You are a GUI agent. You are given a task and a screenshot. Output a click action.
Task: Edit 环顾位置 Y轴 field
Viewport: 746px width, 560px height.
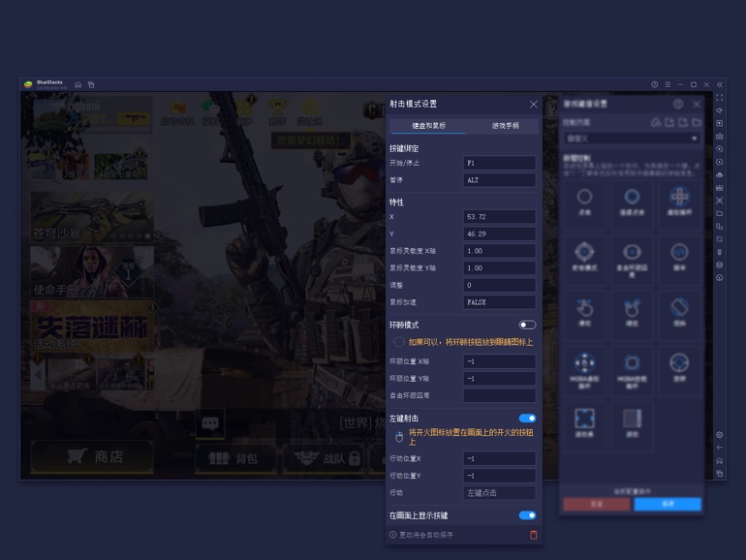(499, 379)
